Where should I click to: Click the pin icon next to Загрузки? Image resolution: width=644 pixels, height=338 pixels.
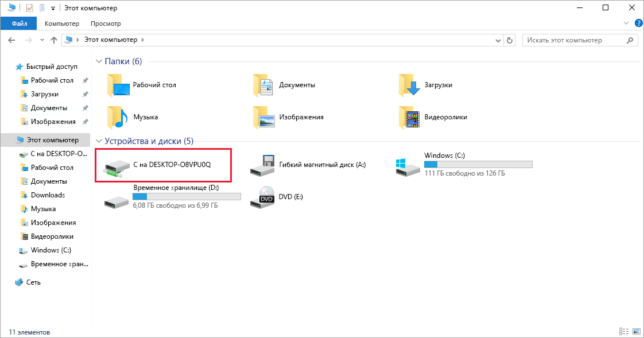pos(85,95)
